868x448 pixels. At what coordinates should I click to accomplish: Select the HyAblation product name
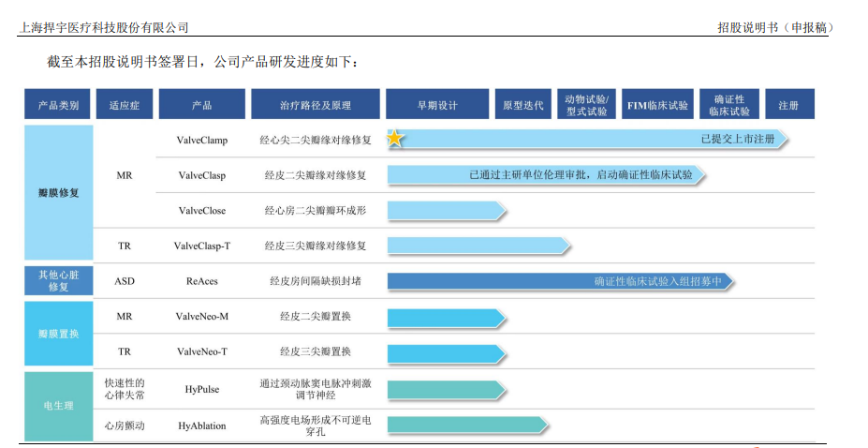click(x=201, y=426)
